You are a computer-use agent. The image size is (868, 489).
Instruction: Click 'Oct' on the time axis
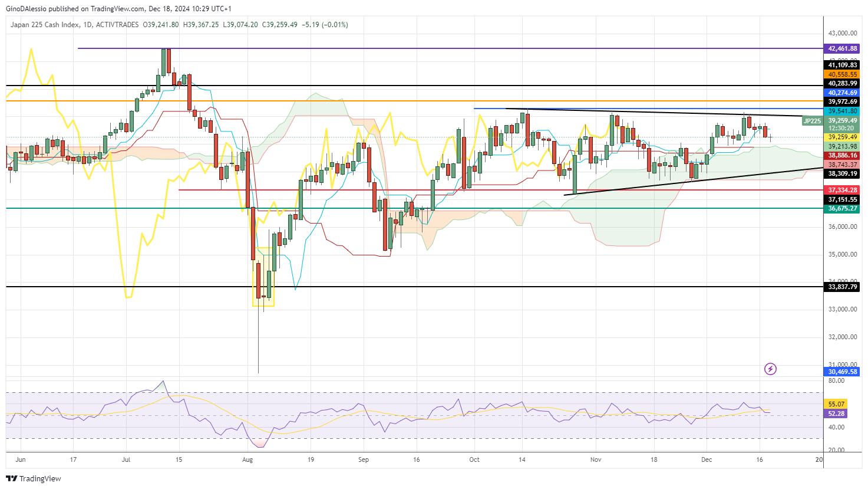coord(474,460)
